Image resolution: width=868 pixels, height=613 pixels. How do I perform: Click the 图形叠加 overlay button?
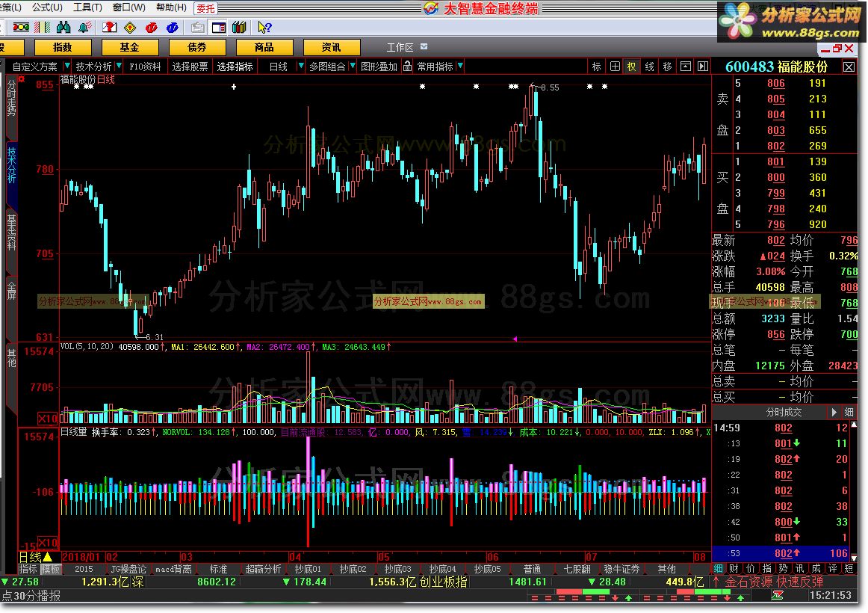pos(379,67)
